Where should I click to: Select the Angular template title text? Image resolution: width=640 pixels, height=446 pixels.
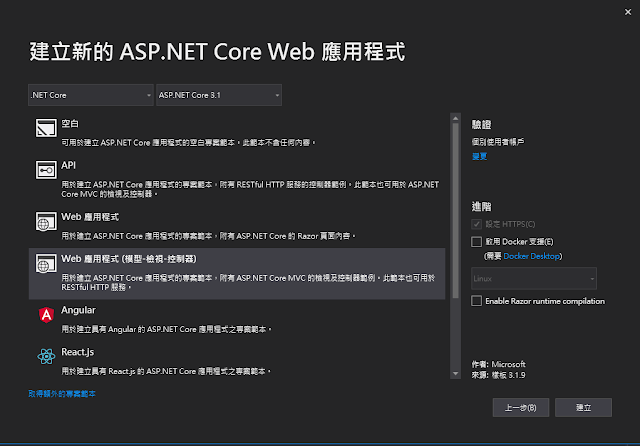[x=78, y=310]
